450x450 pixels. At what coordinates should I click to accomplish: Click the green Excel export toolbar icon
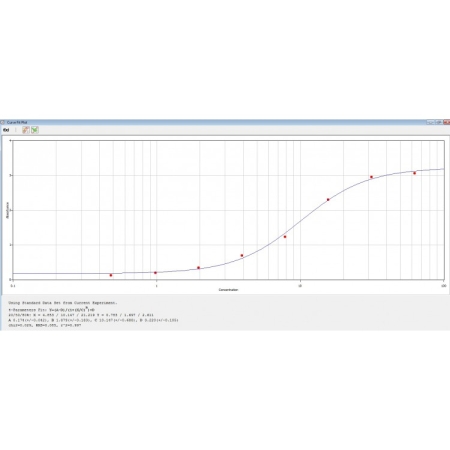pyautogui.click(x=35, y=130)
